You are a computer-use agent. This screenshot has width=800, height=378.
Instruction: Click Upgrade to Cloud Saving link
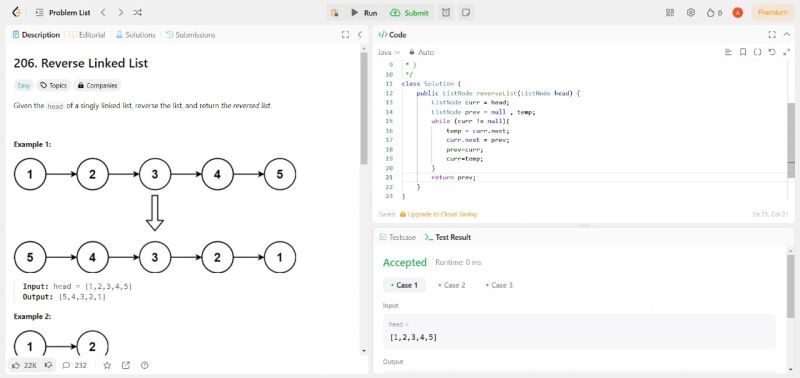438,214
